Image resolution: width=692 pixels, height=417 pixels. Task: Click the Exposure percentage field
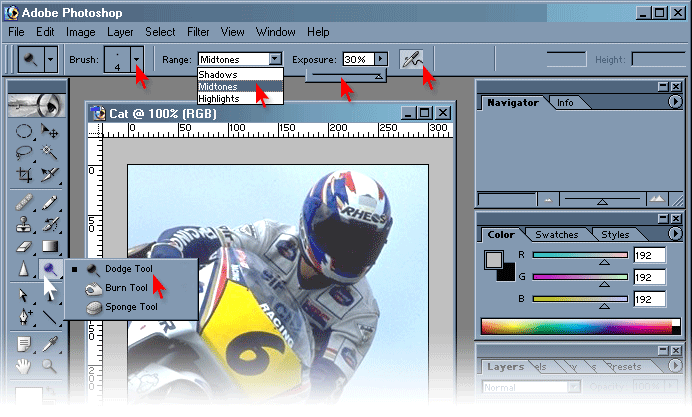(358, 59)
